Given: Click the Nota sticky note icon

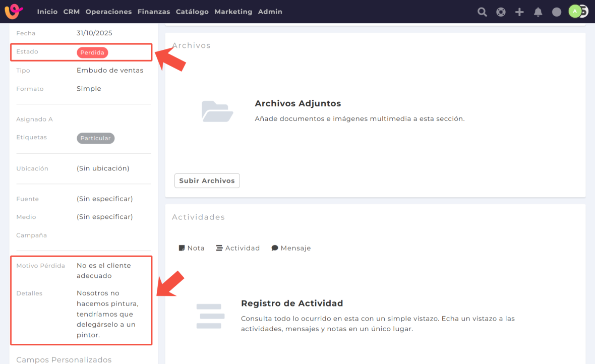Looking at the screenshot, I should (x=182, y=248).
